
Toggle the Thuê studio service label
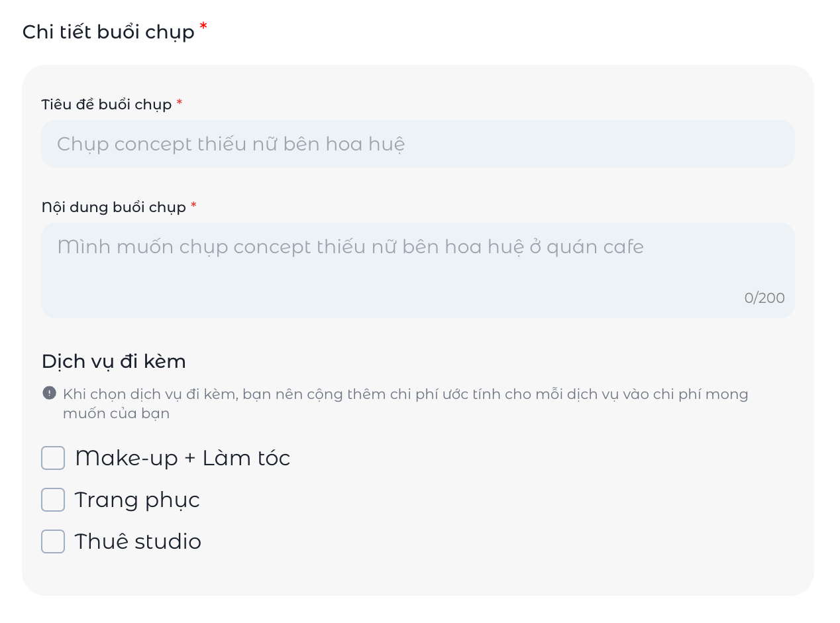(x=138, y=541)
